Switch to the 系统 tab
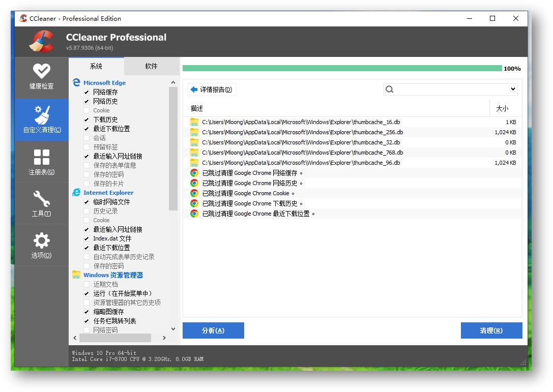 point(96,66)
